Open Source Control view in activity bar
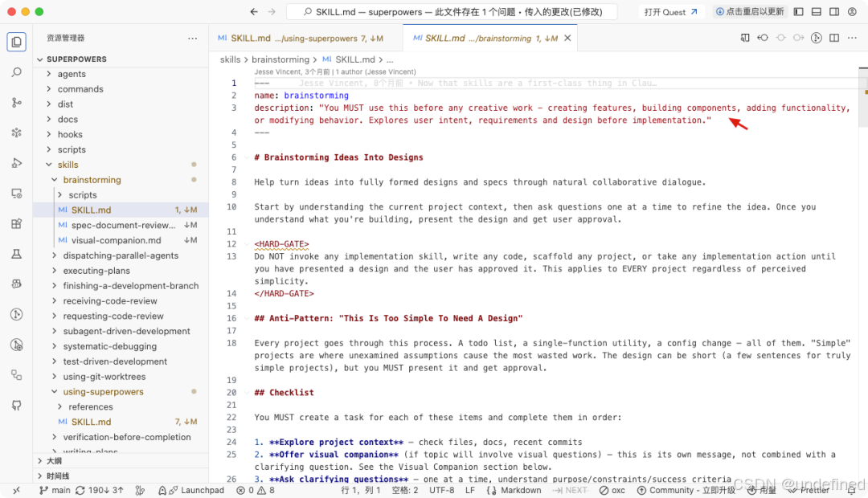Screen dimensions: 868x498 point(17,102)
